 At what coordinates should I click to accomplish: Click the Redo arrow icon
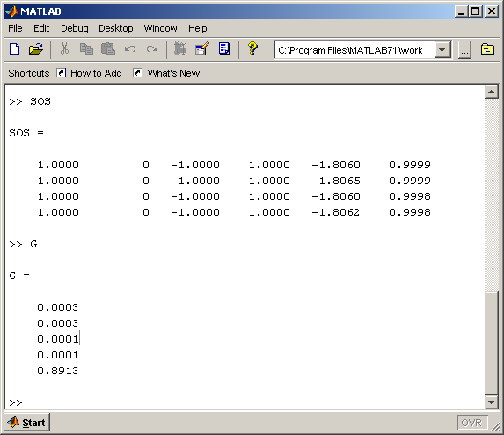point(152,49)
